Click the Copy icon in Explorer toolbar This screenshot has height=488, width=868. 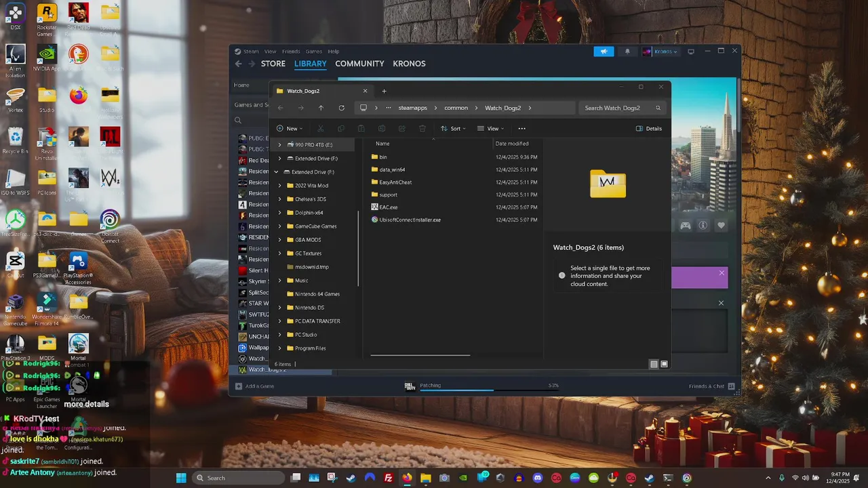click(341, 128)
